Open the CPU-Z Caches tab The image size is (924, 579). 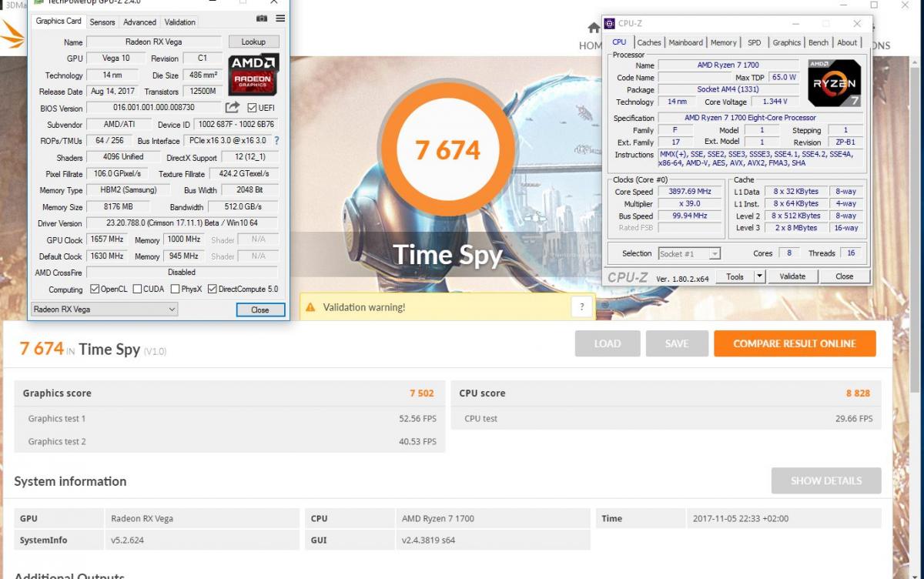click(x=649, y=42)
